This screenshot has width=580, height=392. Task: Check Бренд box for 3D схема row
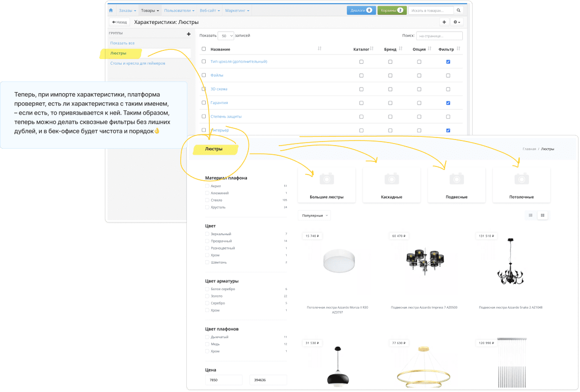(x=390, y=89)
